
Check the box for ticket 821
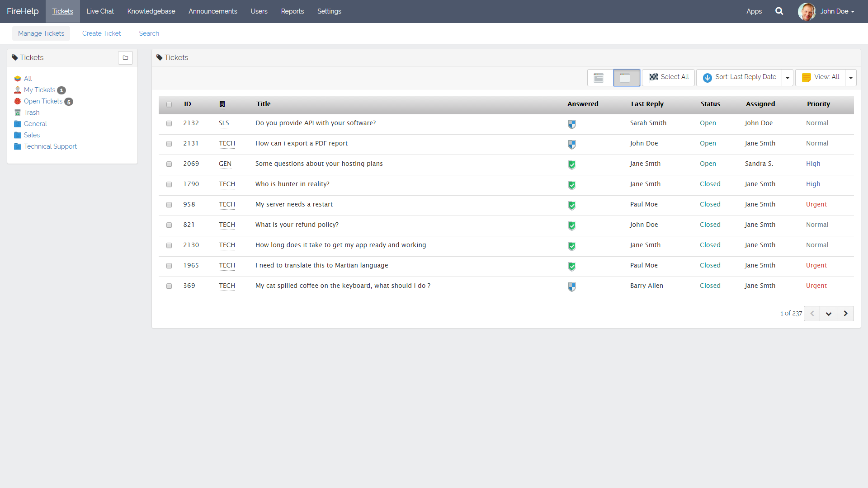click(169, 225)
